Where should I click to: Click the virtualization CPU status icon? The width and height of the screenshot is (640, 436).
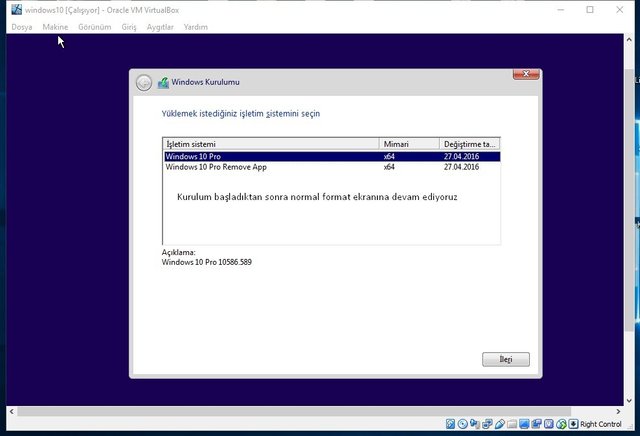pyautogui.click(x=549, y=424)
